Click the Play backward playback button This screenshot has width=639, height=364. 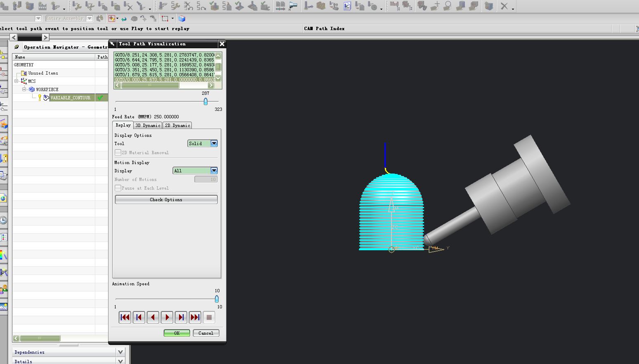[x=153, y=317]
